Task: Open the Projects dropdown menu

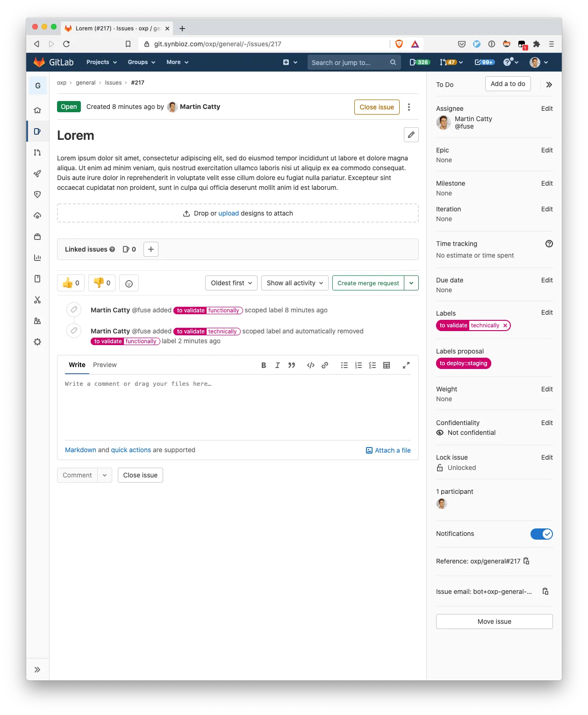Action: (101, 62)
